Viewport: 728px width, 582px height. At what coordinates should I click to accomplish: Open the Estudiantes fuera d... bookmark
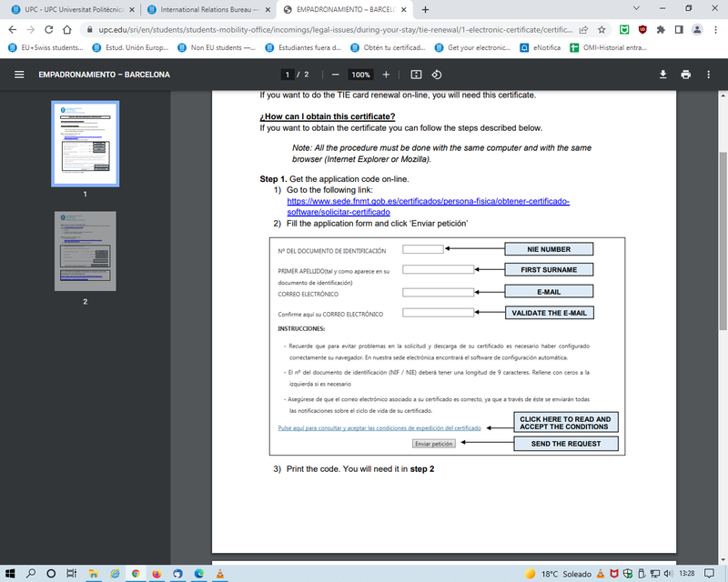(x=303, y=47)
